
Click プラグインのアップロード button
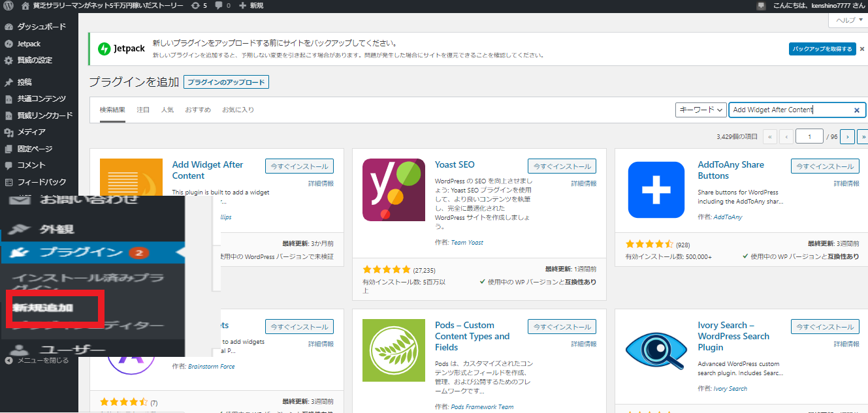(x=227, y=82)
